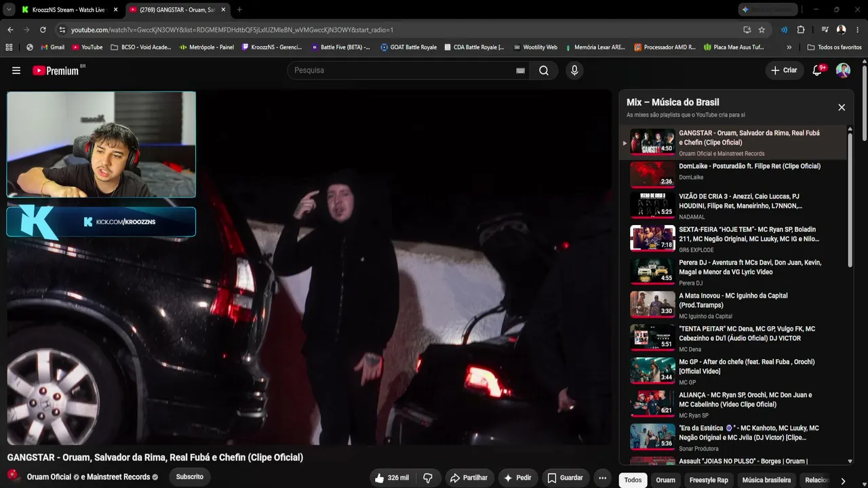
Task: Open the YouTube guide hamburger menu
Action: tap(16, 70)
